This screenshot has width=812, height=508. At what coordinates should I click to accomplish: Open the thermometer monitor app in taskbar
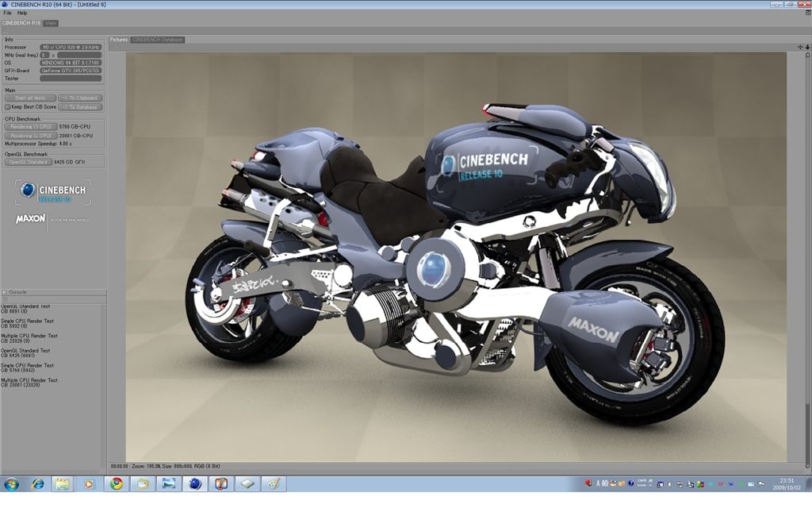coord(221,484)
